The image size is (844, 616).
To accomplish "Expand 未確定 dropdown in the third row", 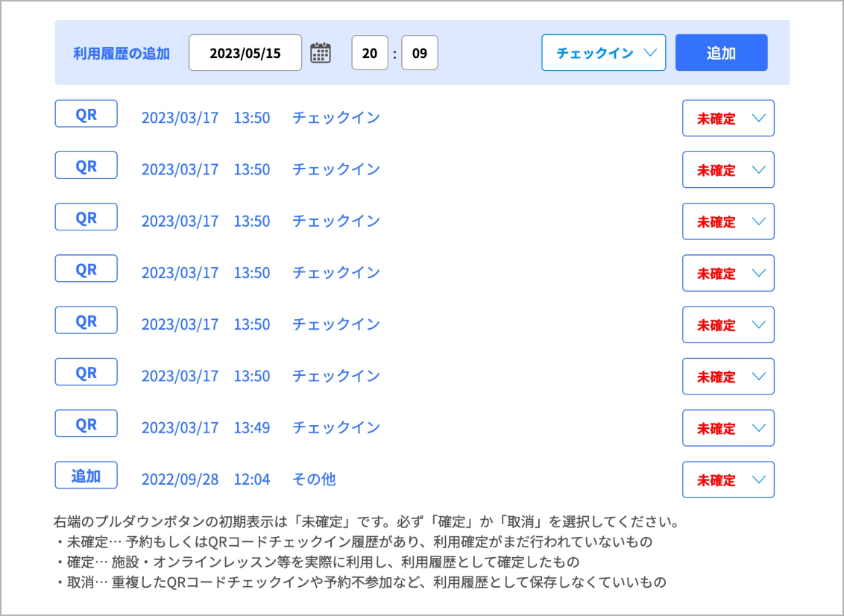I will click(x=728, y=221).
